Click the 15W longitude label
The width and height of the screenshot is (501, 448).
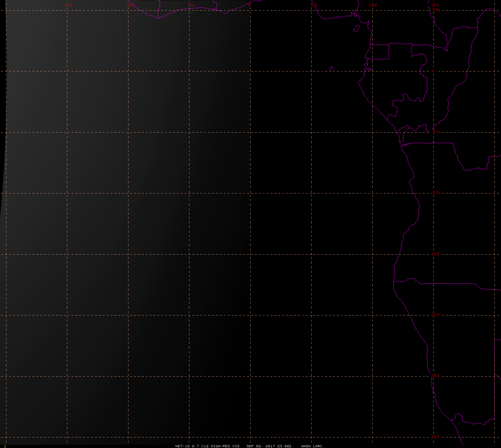click(68, 5)
